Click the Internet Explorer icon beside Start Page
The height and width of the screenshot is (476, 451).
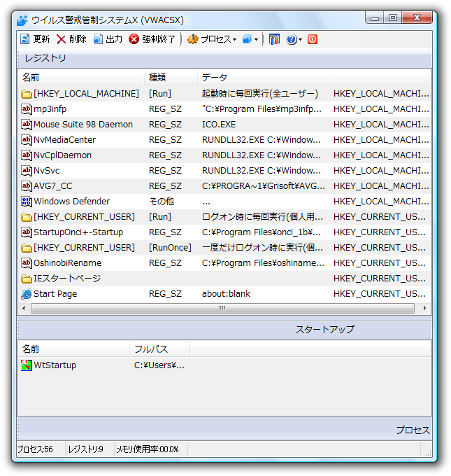pyautogui.click(x=27, y=294)
